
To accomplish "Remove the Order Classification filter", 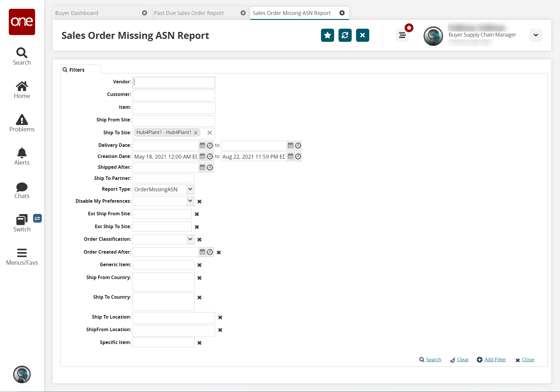I will click(x=200, y=240).
